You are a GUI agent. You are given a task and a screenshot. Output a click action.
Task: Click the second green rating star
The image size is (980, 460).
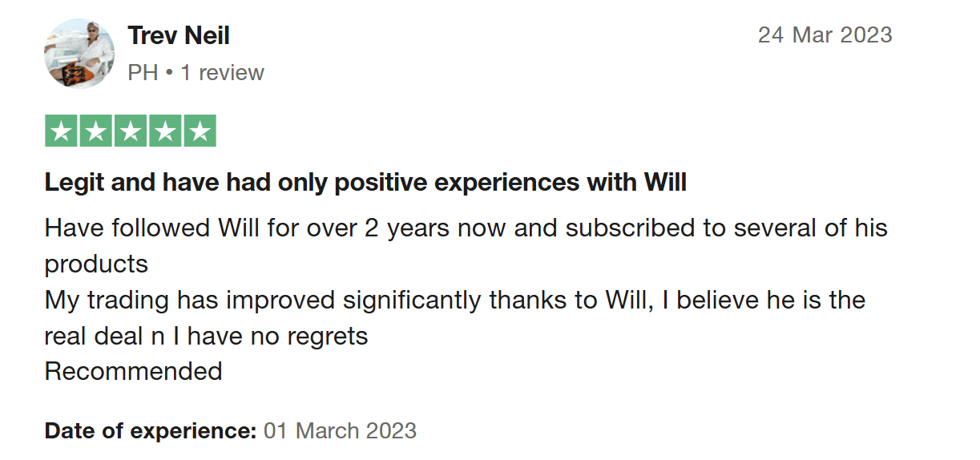96,131
